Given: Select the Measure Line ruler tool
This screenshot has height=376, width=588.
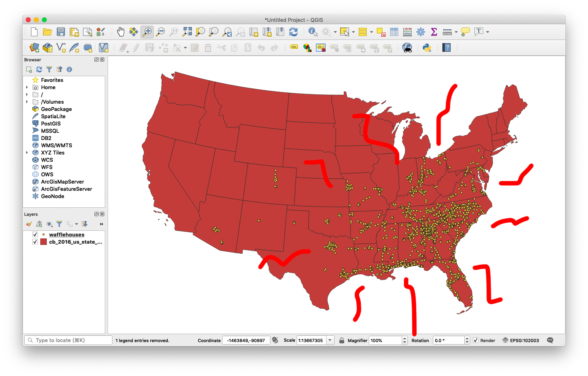Looking at the screenshot, I should coord(447,32).
